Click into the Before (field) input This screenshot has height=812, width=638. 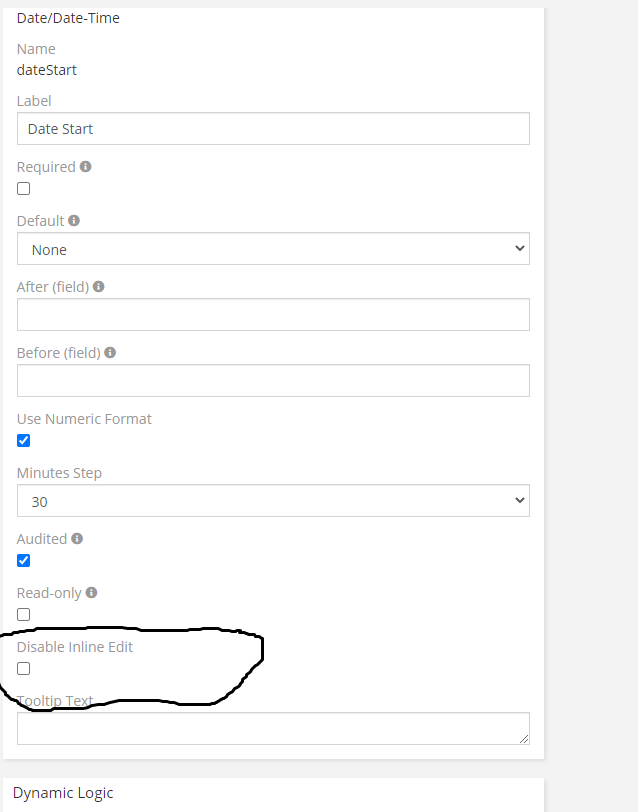coord(273,381)
